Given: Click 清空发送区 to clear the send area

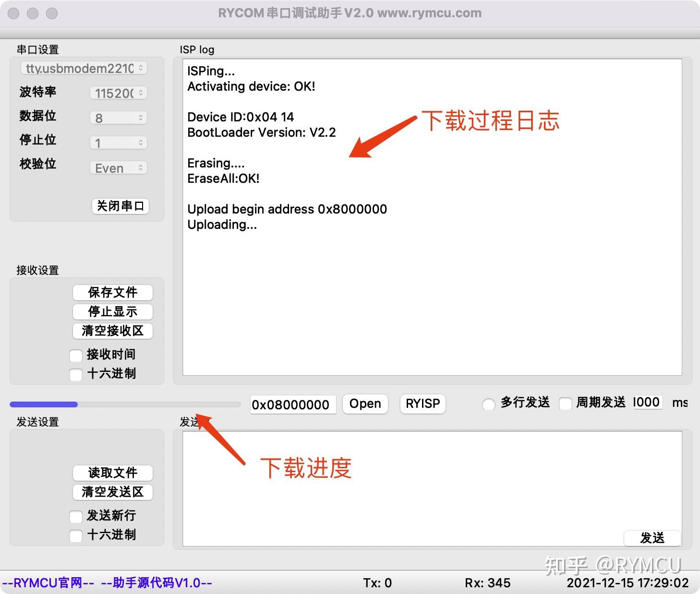Looking at the screenshot, I should [112, 492].
